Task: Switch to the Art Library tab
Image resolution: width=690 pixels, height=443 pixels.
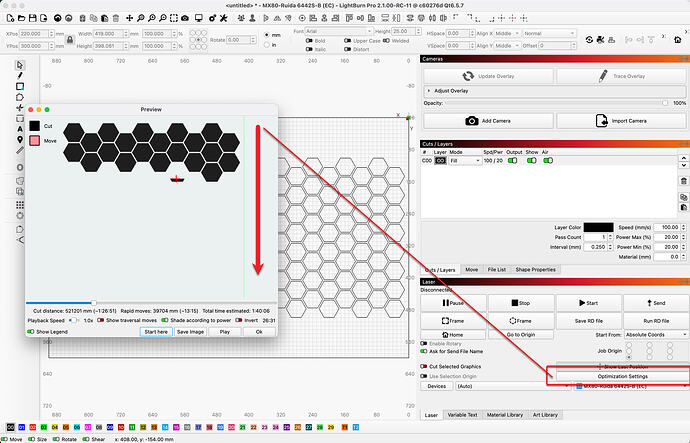Action: coord(545,415)
